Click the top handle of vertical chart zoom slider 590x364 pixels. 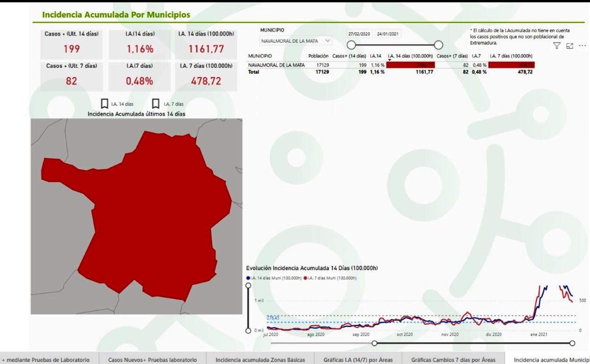[248, 285]
